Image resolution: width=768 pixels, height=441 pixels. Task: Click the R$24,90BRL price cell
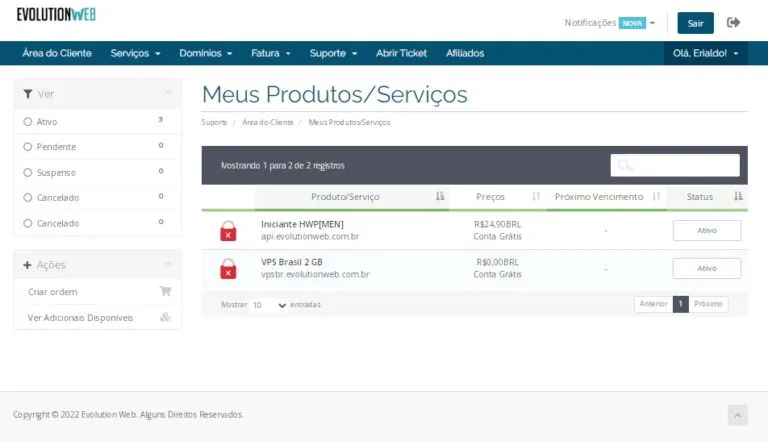click(497, 224)
